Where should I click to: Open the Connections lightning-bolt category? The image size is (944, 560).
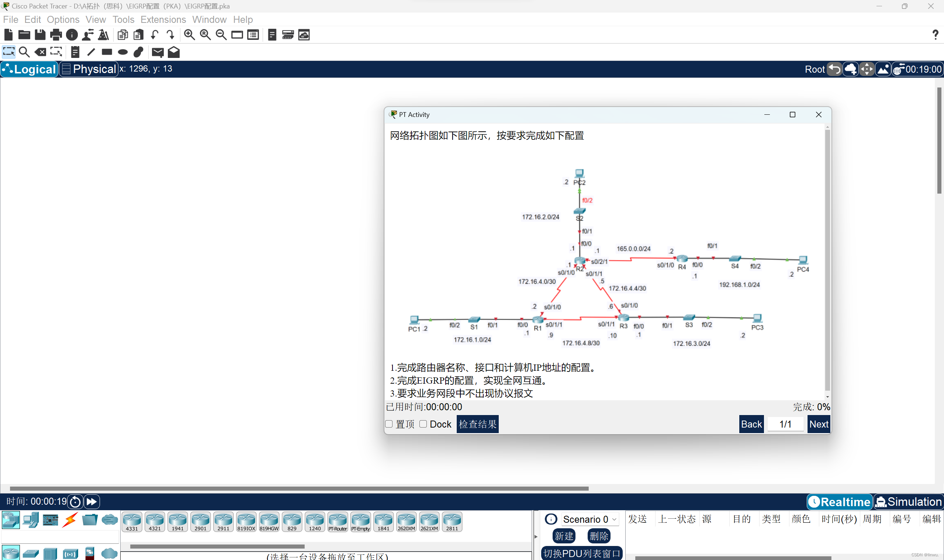point(70,520)
